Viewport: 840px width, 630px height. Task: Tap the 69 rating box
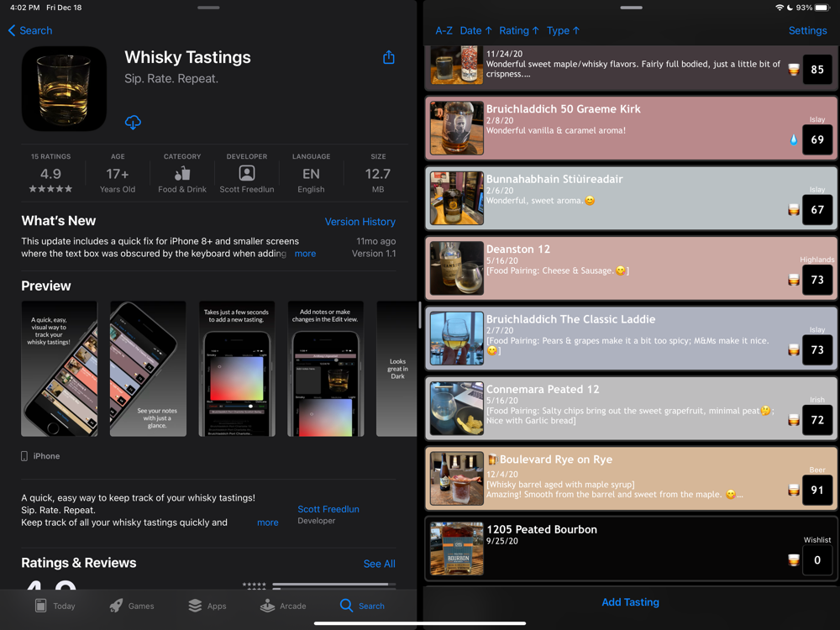click(x=817, y=139)
